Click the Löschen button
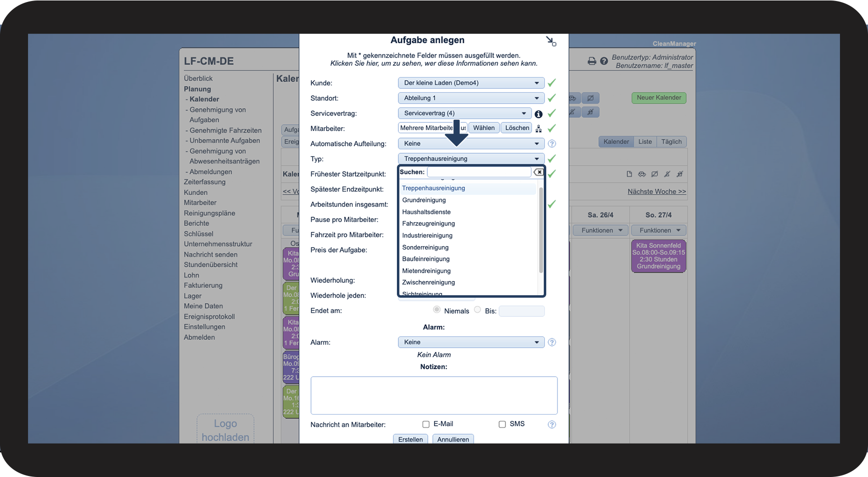This screenshot has width=868, height=477. click(x=517, y=128)
